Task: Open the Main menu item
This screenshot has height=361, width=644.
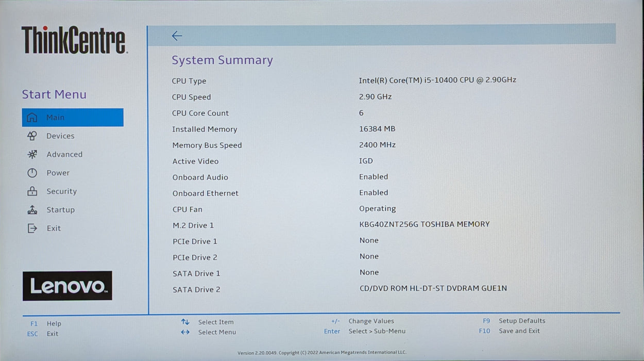Action: pyautogui.click(x=73, y=117)
